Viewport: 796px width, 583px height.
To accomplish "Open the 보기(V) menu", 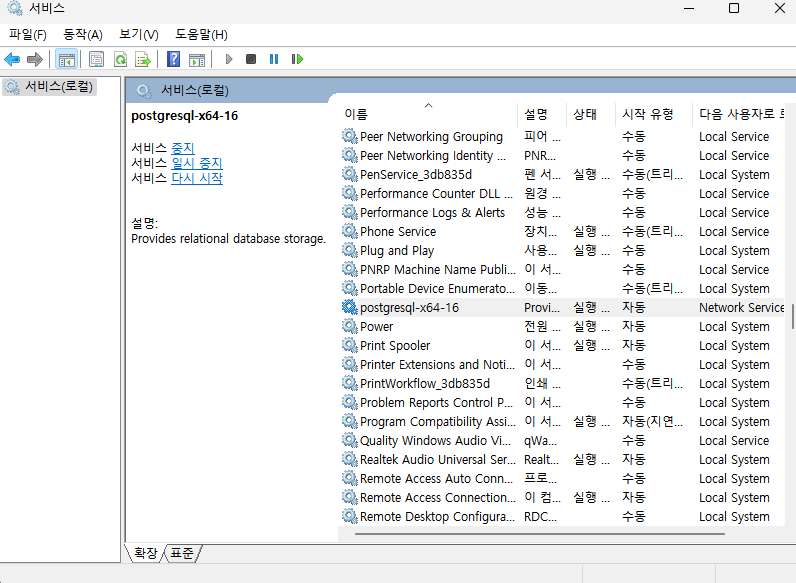I will pos(139,35).
